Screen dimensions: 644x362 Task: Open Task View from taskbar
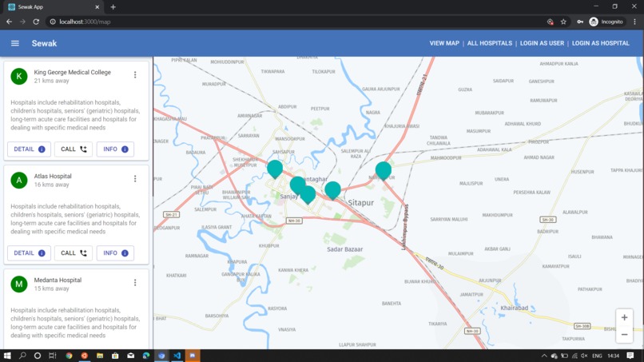52,356
